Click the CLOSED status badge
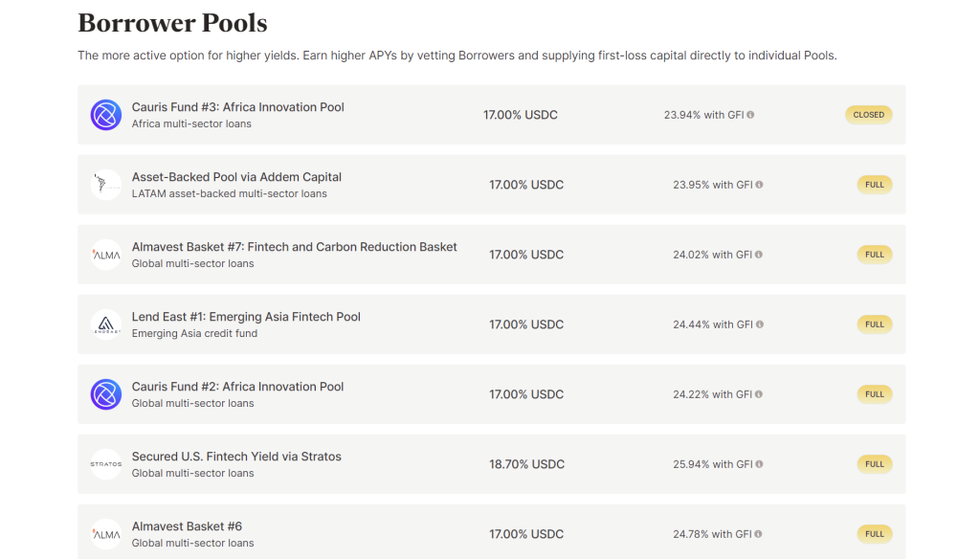 [869, 115]
